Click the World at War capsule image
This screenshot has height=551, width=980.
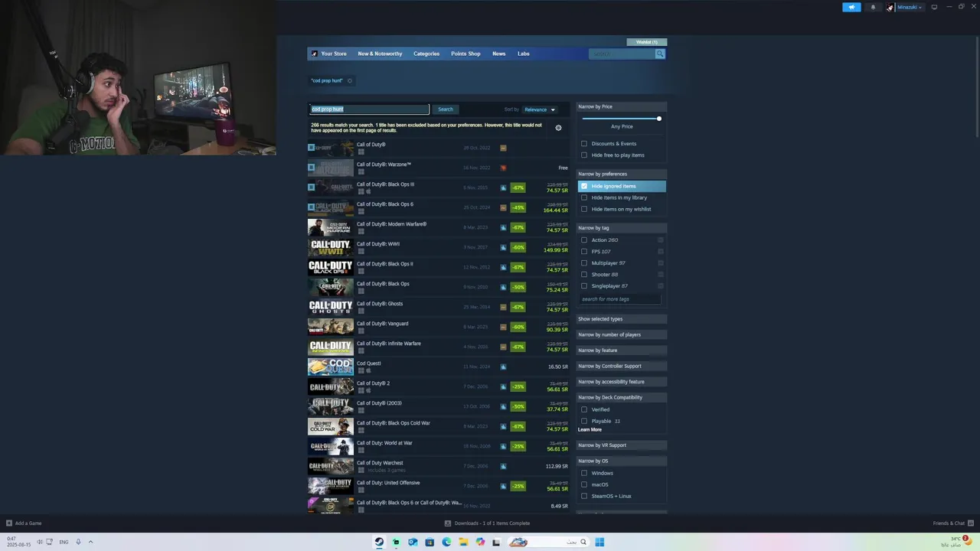click(331, 446)
